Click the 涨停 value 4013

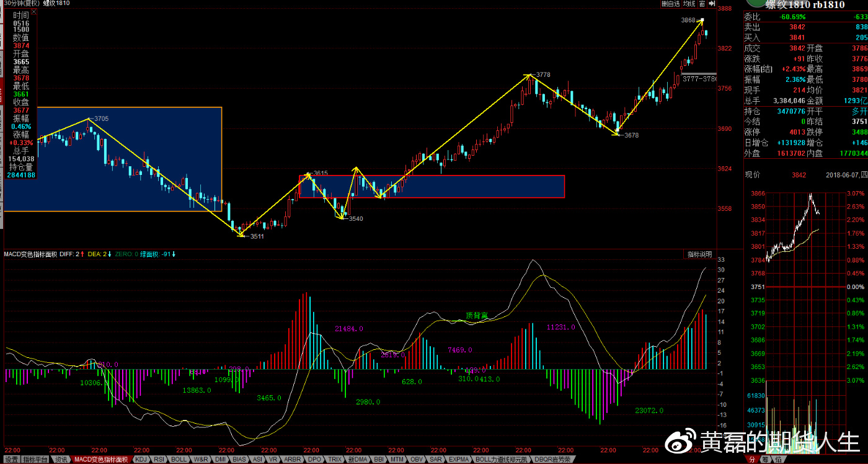pos(797,132)
